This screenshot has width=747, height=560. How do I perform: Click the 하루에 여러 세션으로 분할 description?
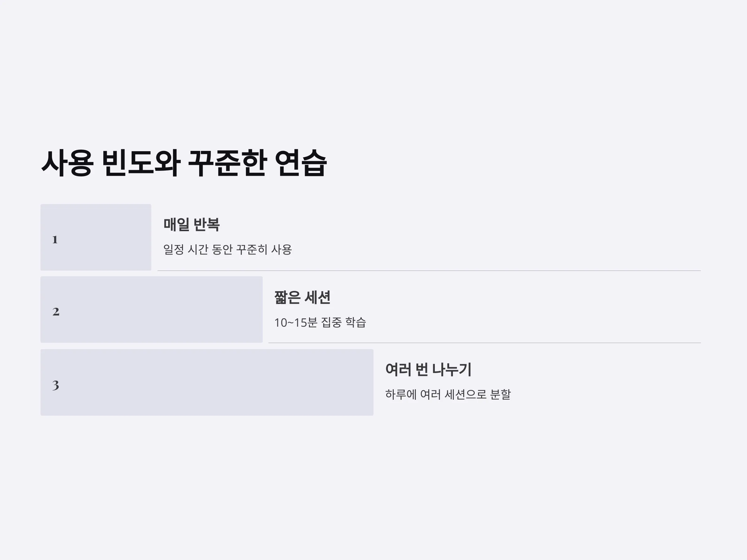448,394
